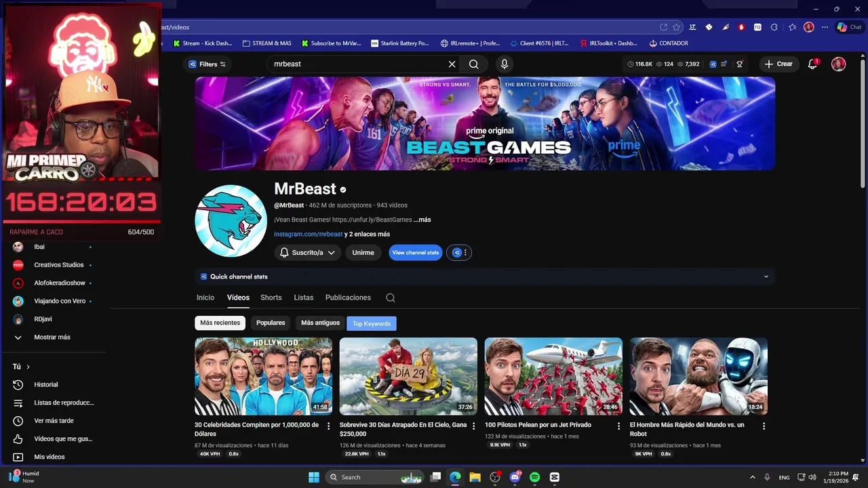
Task: Expand Quick channel stats panel
Action: pos(484,277)
